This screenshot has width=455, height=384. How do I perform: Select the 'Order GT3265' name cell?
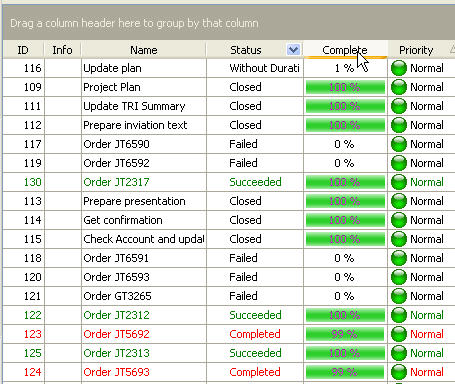pos(144,296)
